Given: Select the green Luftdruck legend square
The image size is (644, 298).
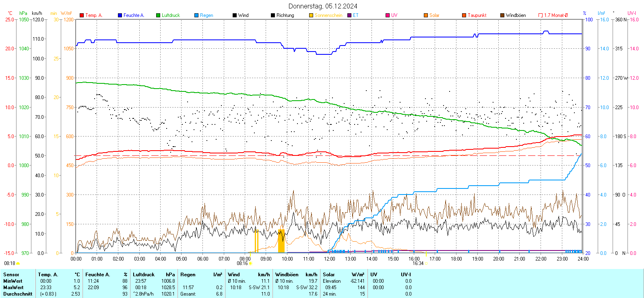Looking at the screenshot, I should click(158, 15).
